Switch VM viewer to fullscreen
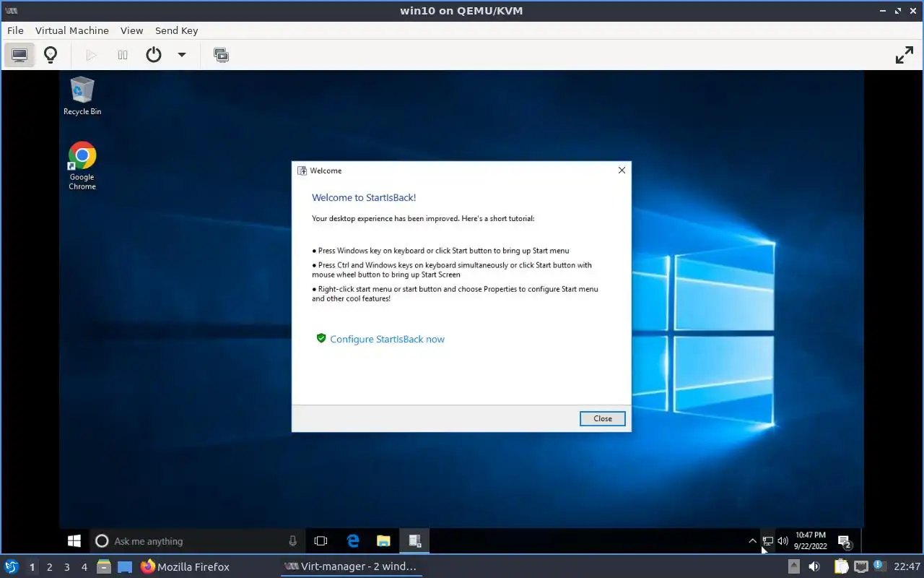This screenshot has height=578, width=924. click(x=905, y=55)
